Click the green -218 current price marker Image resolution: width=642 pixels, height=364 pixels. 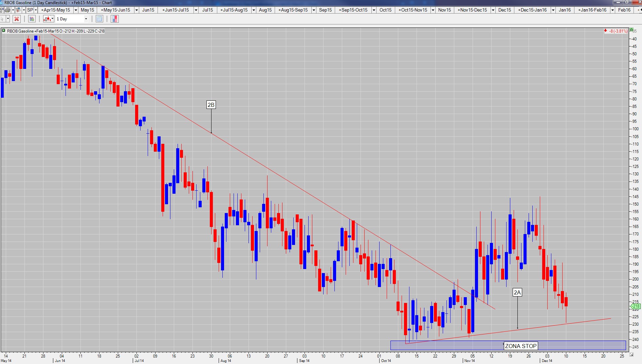coord(636,306)
